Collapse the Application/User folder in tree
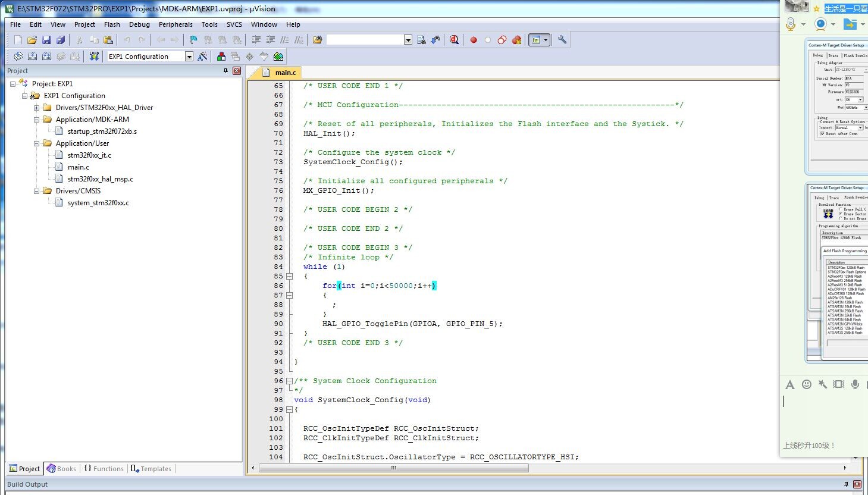This screenshot has height=495, width=868. [37, 143]
